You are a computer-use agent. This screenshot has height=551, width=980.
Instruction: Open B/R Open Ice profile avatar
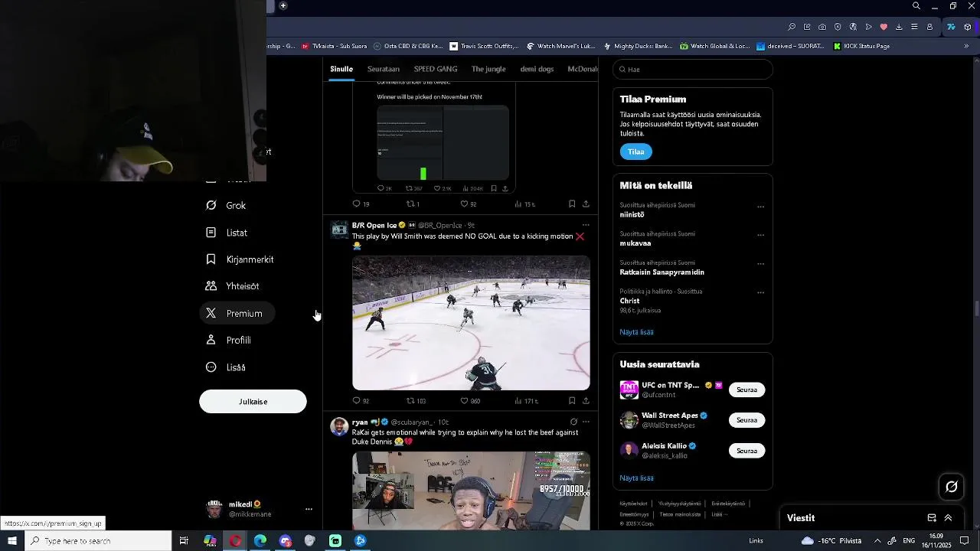[339, 230]
